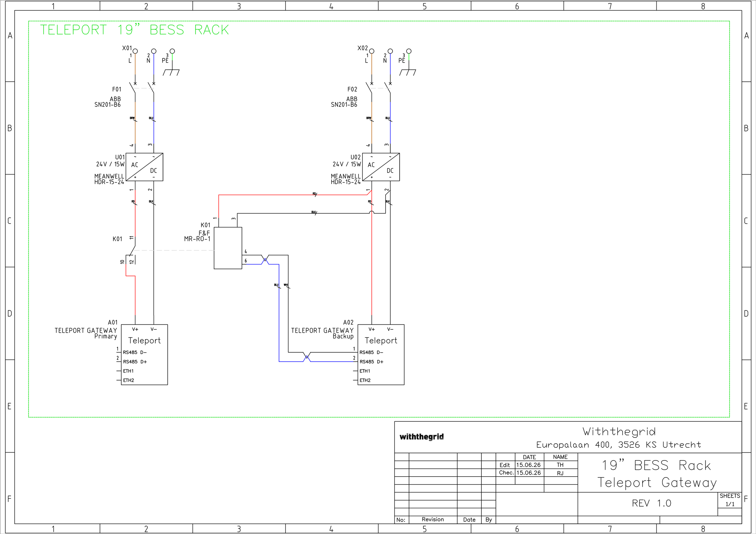Click RS485 D+ port on A01 gateway

point(135,362)
